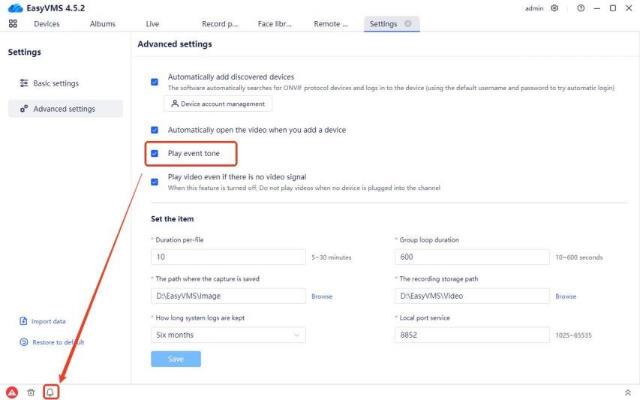This screenshot has height=400, width=640.
Task: Uncheck Automatically add discovered devices
Action: (155, 81)
